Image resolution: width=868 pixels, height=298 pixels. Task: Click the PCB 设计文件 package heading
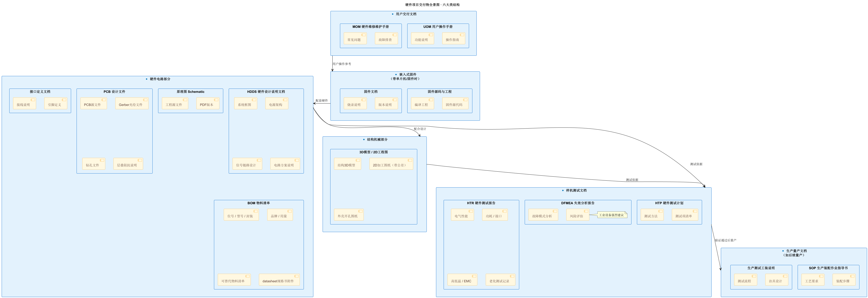point(114,91)
